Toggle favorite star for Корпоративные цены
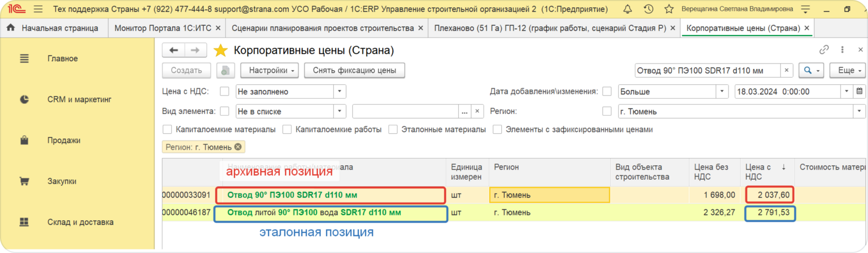The height and width of the screenshot is (253, 868). (221, 50)
